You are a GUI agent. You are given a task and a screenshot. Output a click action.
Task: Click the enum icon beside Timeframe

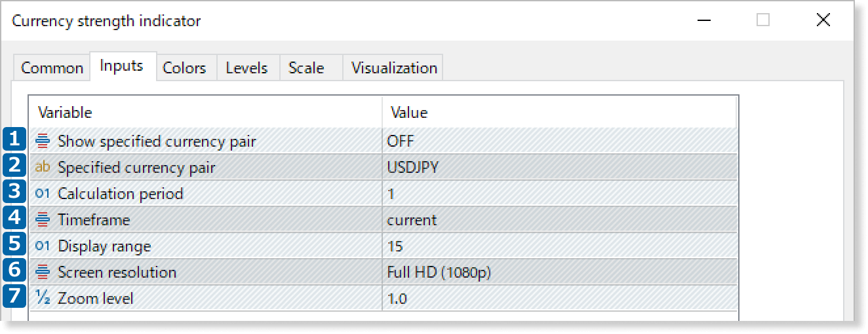[43, 219]
